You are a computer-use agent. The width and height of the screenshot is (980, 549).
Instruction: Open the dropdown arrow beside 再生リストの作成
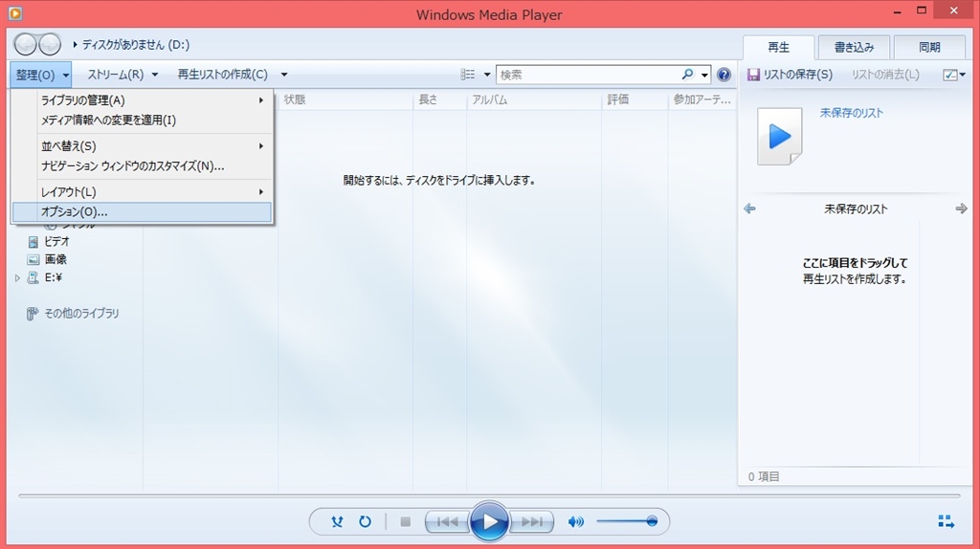click(x=283, y=75)
